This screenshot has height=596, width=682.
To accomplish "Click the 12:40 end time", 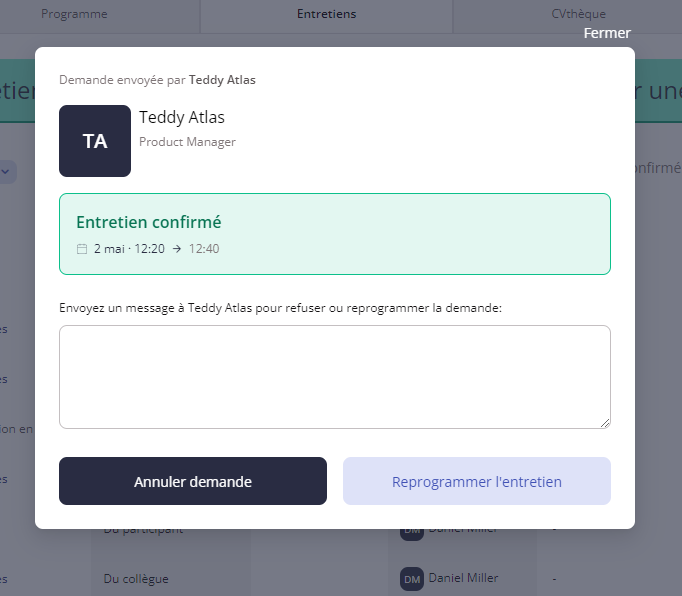I will pos(204,249).
